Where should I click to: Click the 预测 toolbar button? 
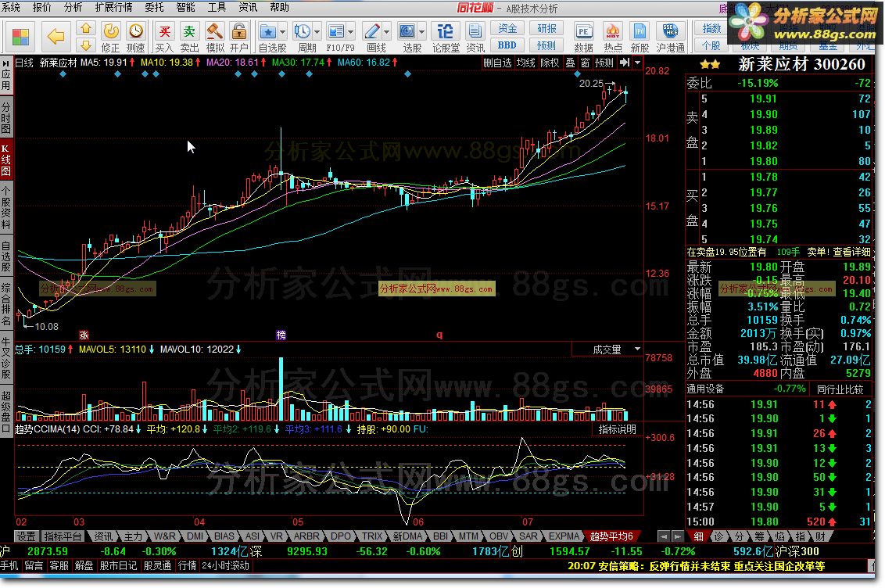tap(546, 45)
